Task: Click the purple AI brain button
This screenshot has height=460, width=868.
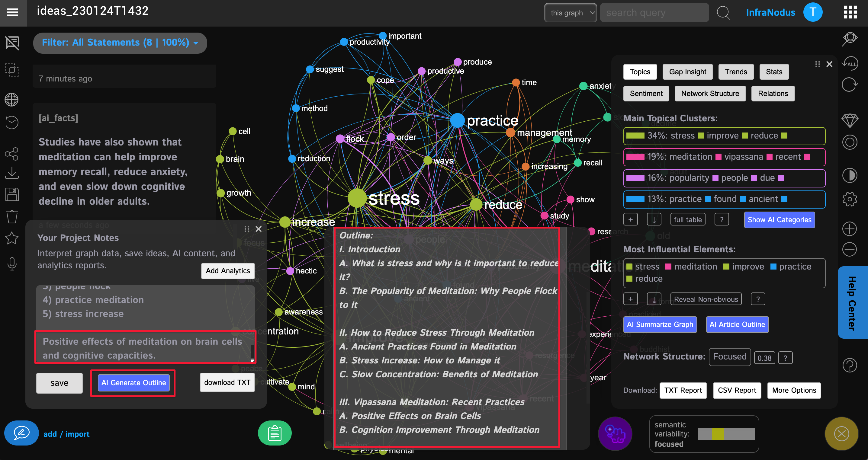Action: pyautogui.click(x=615, y=434)
